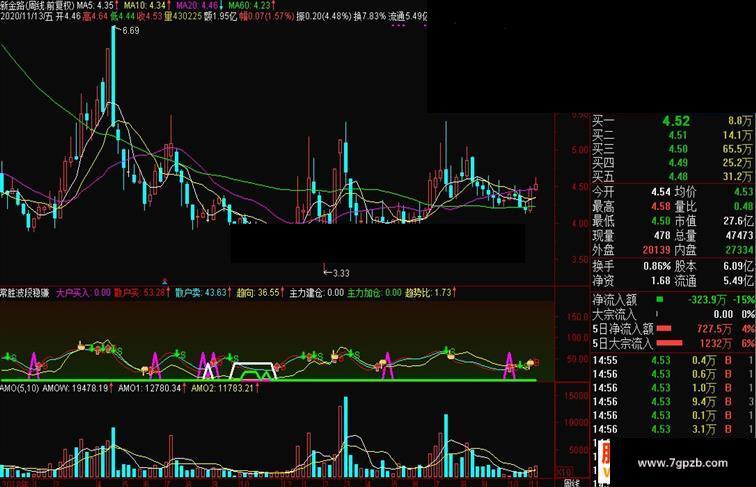
Task: Click the 5日净流入额 727.5万 row
Action: tap(673, 329)
